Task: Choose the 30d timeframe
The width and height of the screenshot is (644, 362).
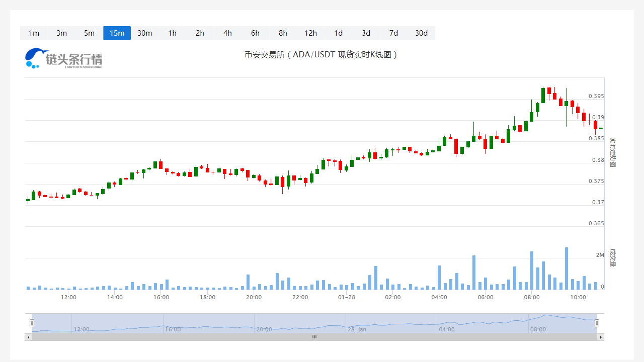Action: [x=421, y=33]
